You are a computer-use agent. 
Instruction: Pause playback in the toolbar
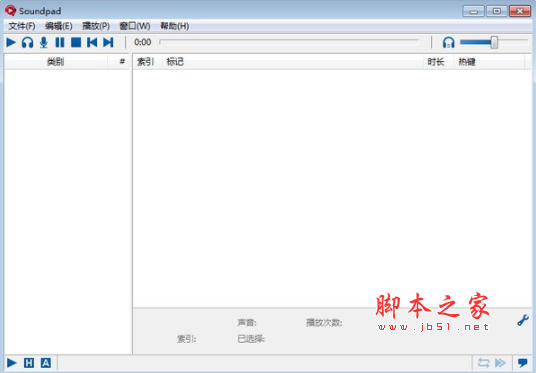pyautogui.click(x=60, y=42)
